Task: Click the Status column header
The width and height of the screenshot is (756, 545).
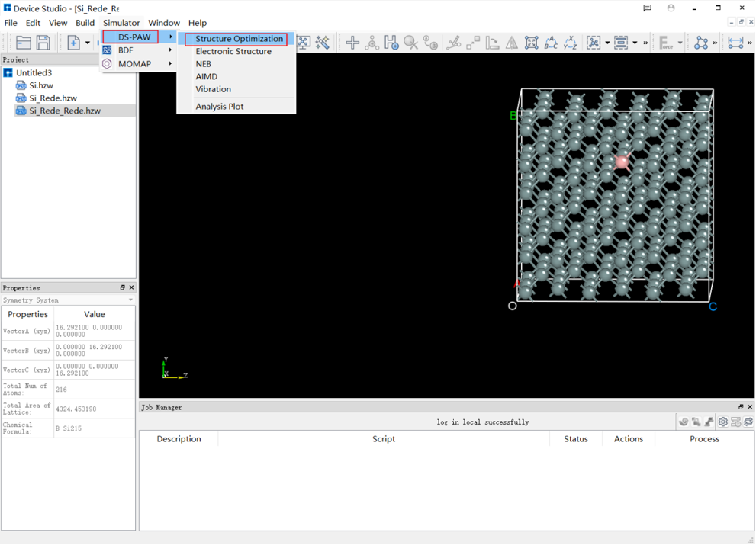Action: click(x=576, y=439)
